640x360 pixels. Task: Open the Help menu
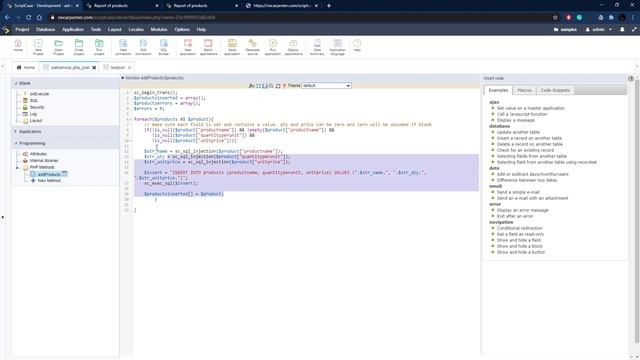pos(201,29)
